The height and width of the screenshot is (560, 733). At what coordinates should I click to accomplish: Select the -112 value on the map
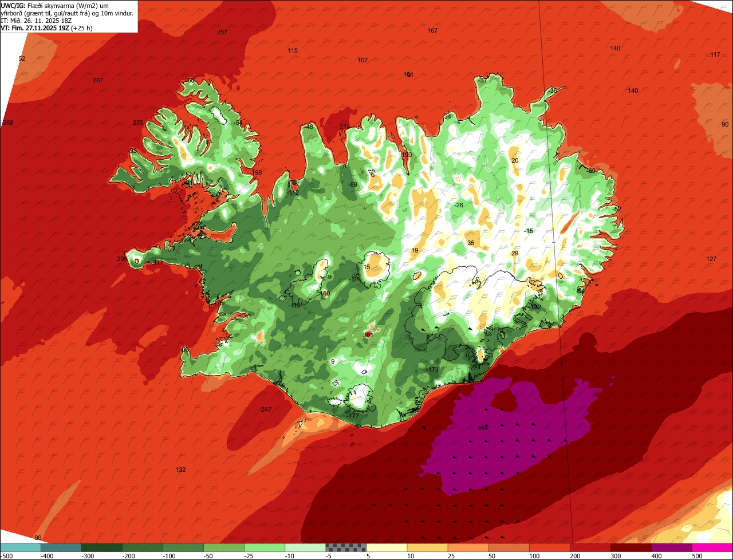pyautogui.click(x=293, y=193)
